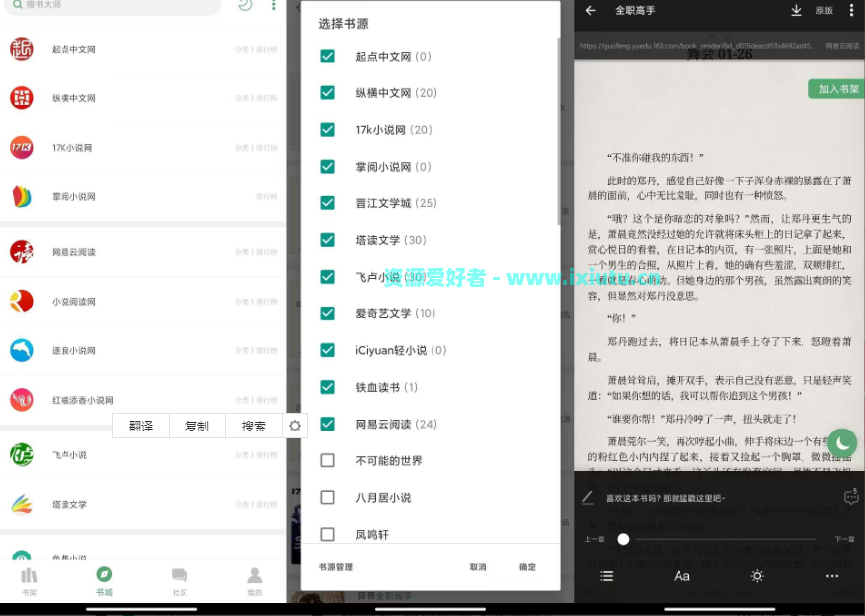The image size is (865, 616).
Task: Add book with 加入书架 button
Action: tap(836, 89)
